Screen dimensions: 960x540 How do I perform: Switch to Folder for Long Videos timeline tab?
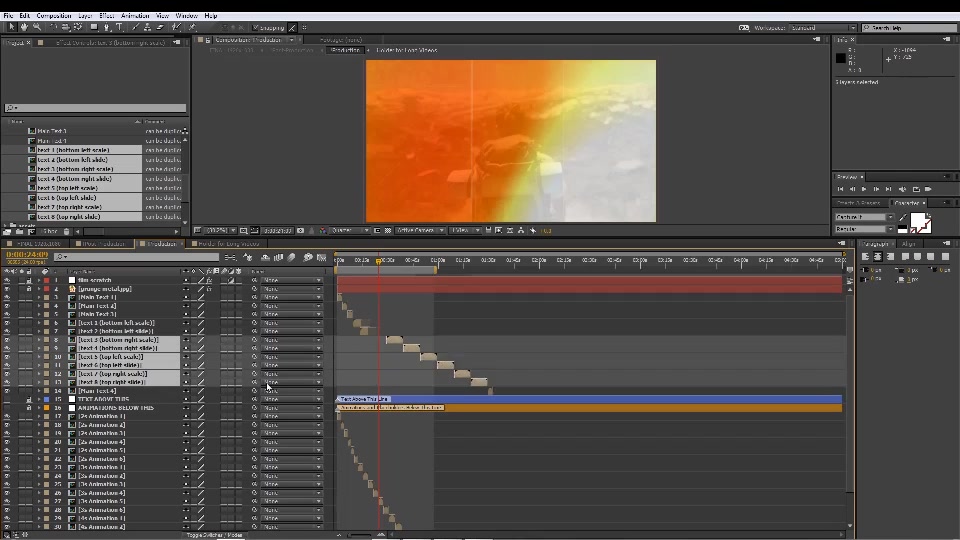click(x=225, y=244)
